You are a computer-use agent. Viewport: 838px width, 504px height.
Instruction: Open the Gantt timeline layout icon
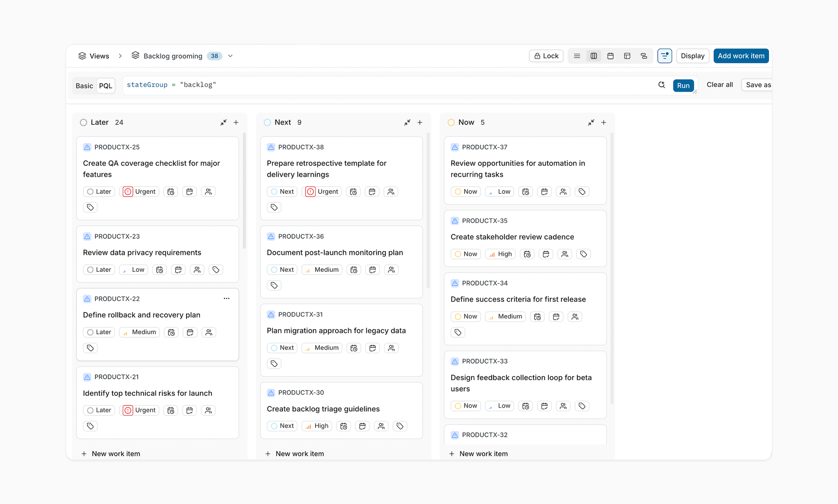[644, 56]
